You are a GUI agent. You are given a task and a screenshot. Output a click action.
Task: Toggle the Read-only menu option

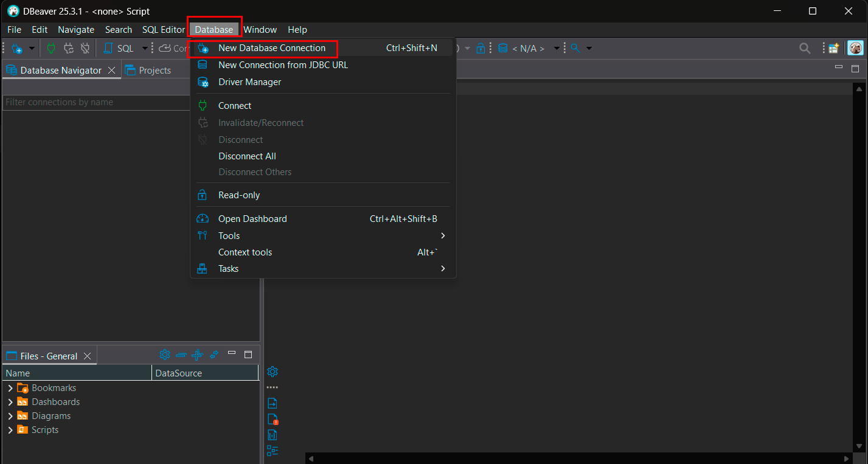(x=239, y=195)
